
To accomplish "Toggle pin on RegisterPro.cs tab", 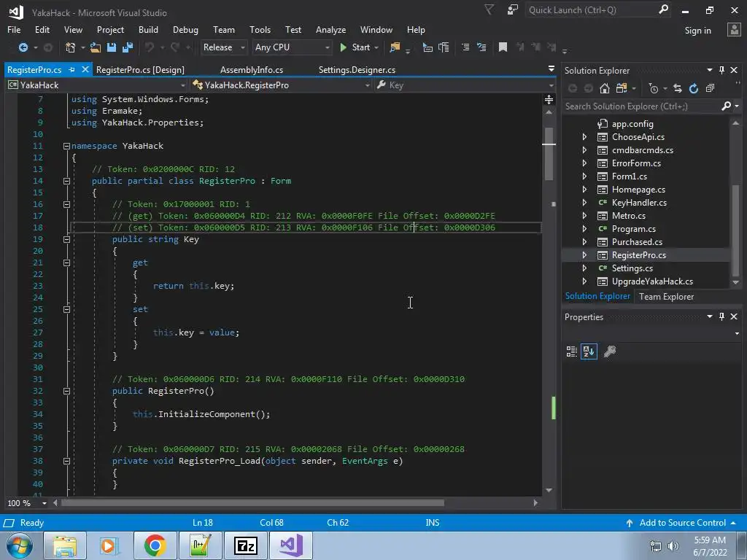I will tap(72, 69).
